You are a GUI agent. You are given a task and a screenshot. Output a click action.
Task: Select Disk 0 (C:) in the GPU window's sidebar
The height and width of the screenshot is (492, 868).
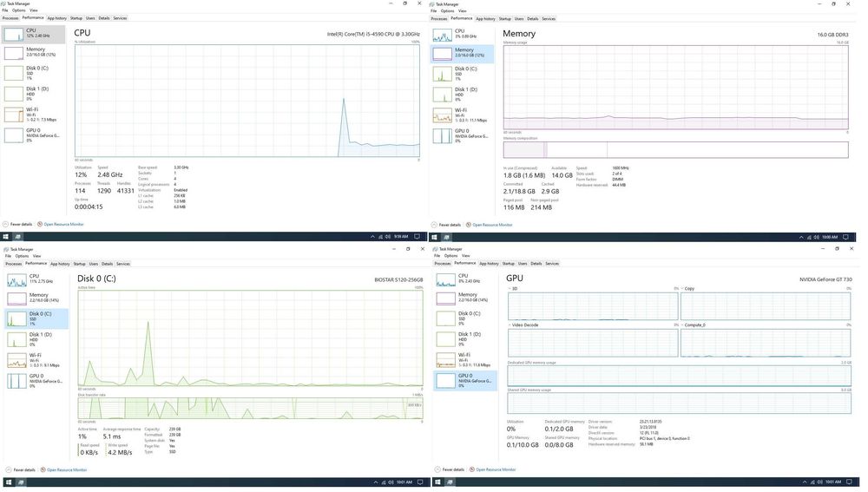(x=465, y=318)
